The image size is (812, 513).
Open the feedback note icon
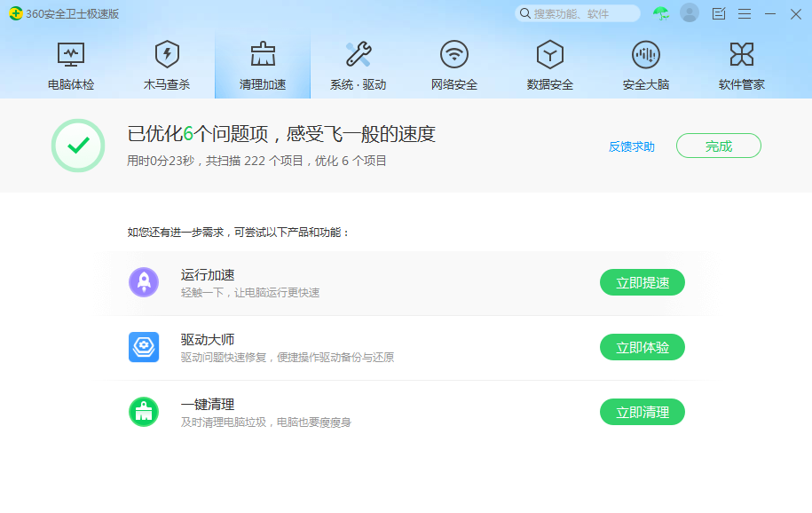[x=719, y=13]
